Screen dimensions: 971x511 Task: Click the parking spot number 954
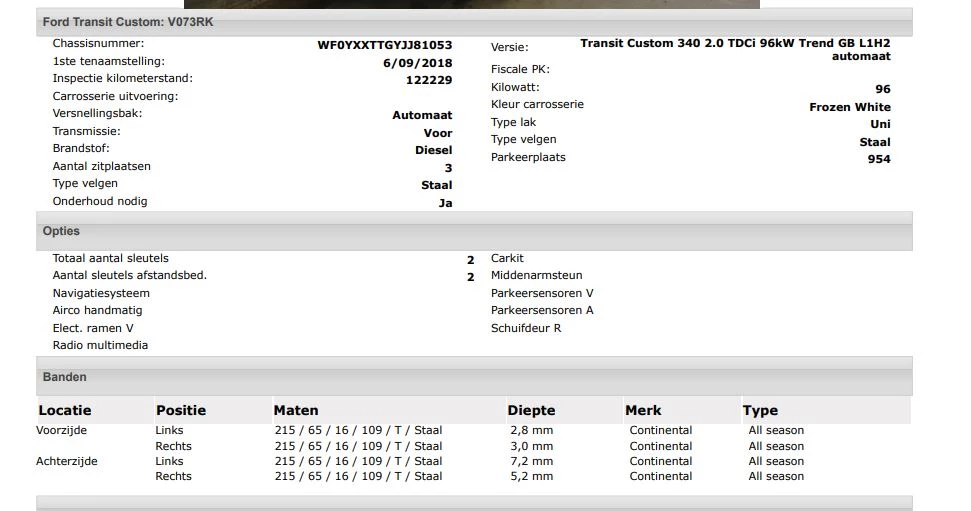(x=878, y=159)
